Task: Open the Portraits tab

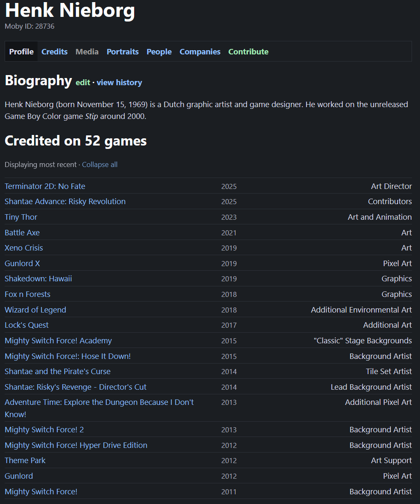Action: (122, 51)
